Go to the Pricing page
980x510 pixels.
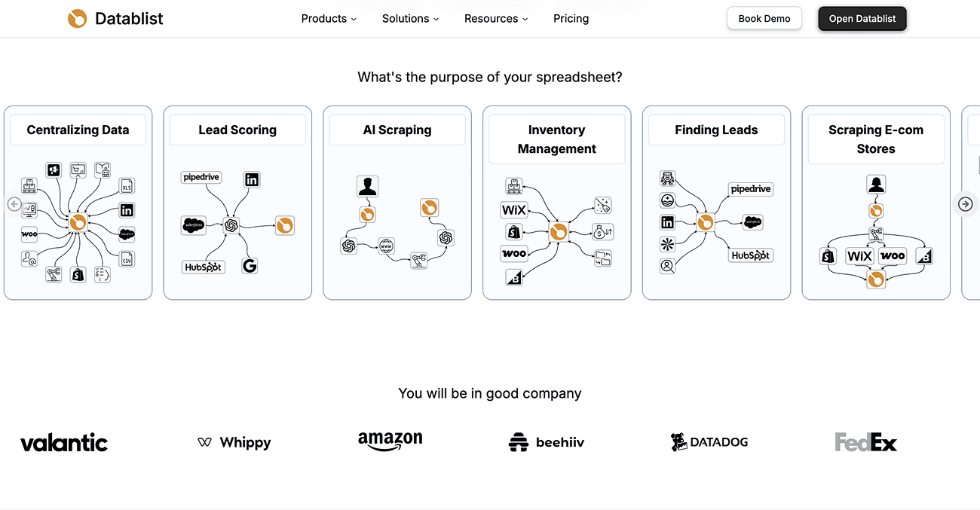[571, 18]
